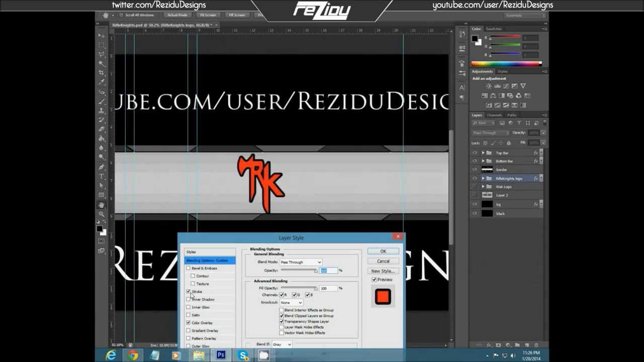
Task: Select the Horizontal Type tool
Action: tap(102, 176)
